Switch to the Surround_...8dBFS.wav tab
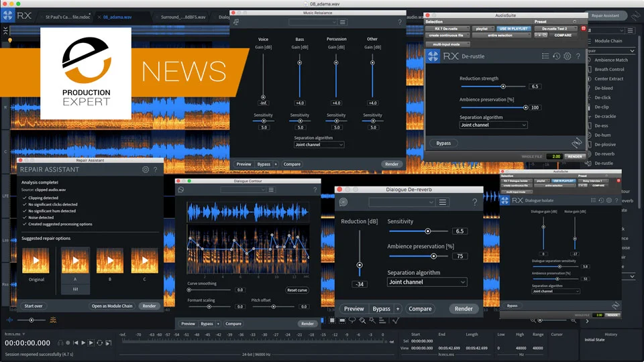The image size is (644, 362). coord(182,17)
